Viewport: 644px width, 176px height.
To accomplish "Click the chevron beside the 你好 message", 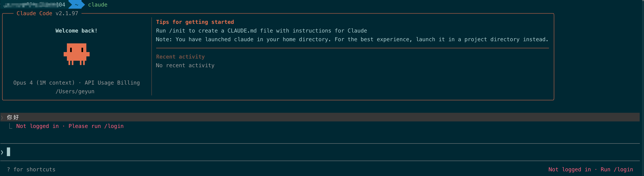I will 2,117.
